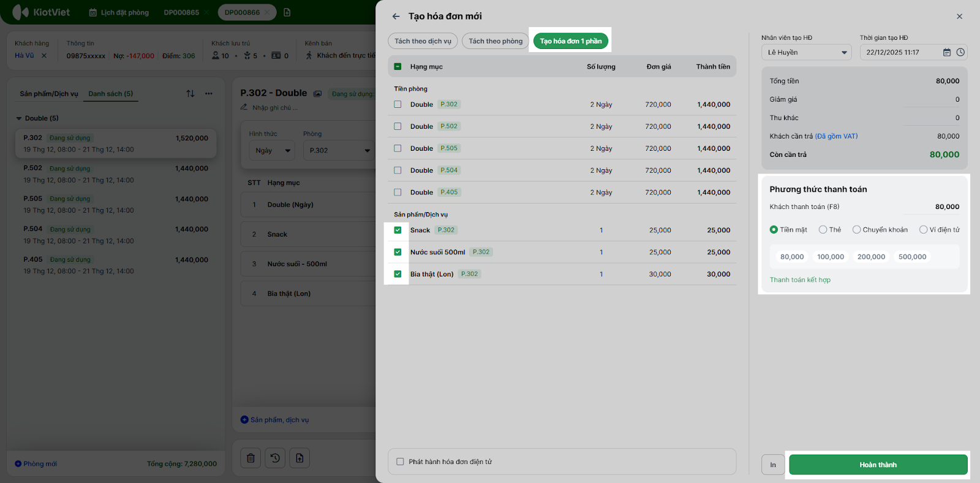Open the history clock icon in bottom toolbar

pyautogui.click(x=275, y=458)
